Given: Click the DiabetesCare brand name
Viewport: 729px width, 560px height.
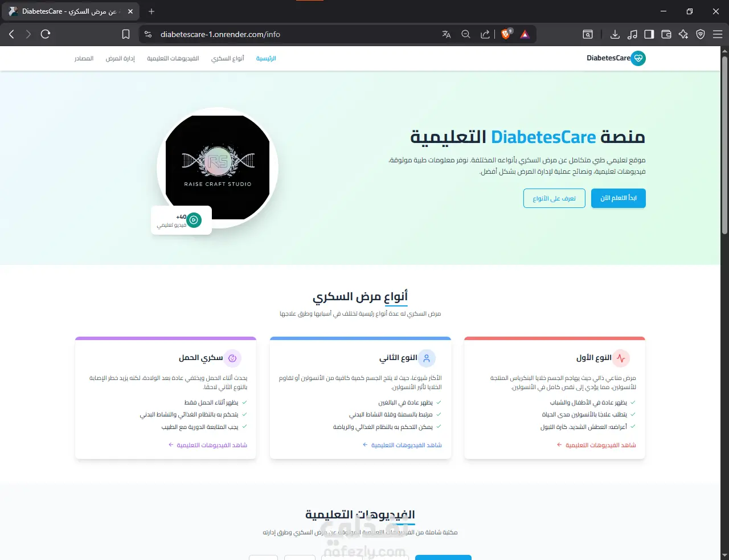Looking at the screenshot, I should coord(608,58).
